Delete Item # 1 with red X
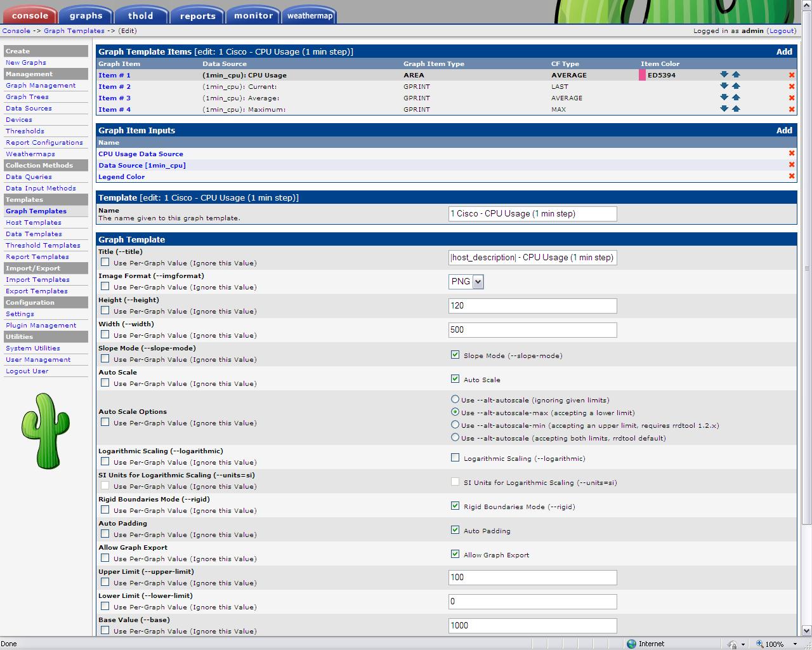Viewport: 812px width, 650px height. point(792,75)
